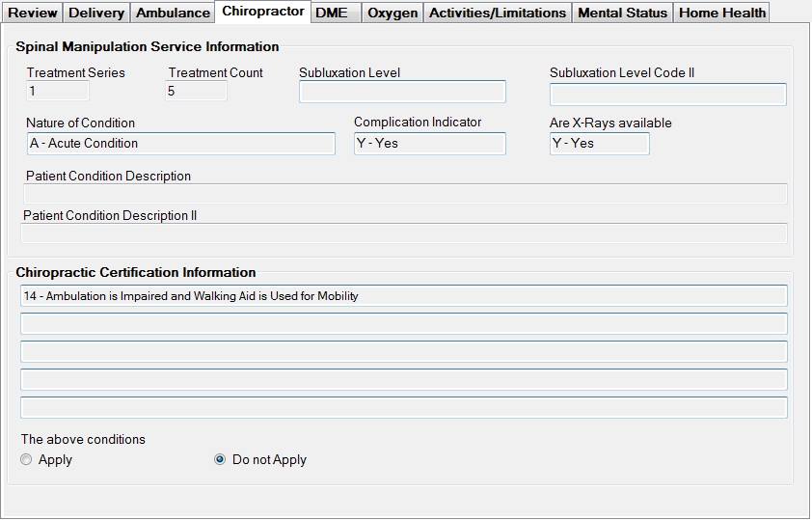This screenshot has width=812, height=520.
Task: Open the Mental Status tab
Action: [622, 13]
